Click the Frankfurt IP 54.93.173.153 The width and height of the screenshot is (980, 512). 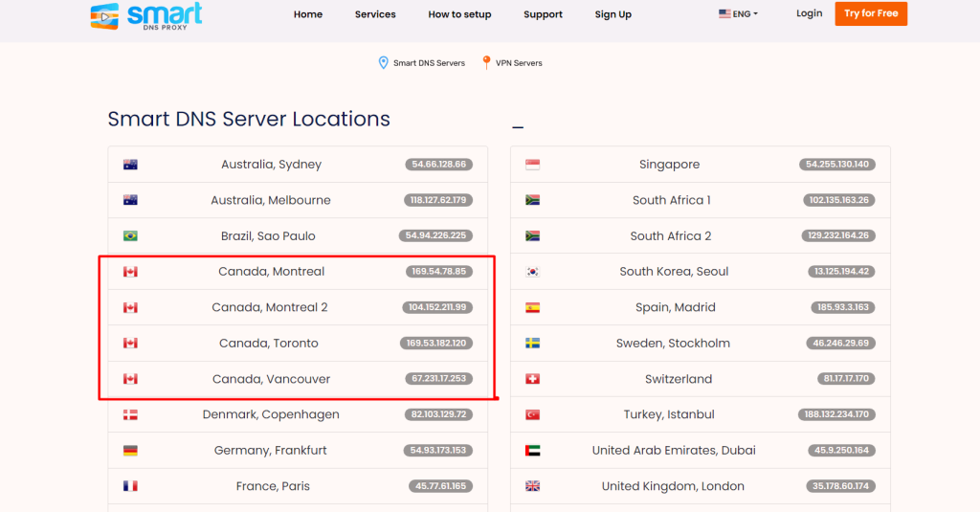tap(438, 450)
